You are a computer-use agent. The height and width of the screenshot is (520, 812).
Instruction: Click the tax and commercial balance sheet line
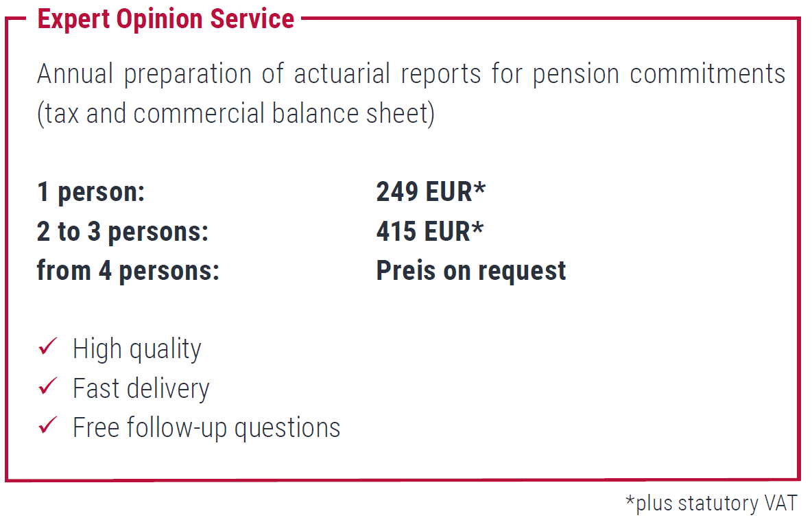236,114
